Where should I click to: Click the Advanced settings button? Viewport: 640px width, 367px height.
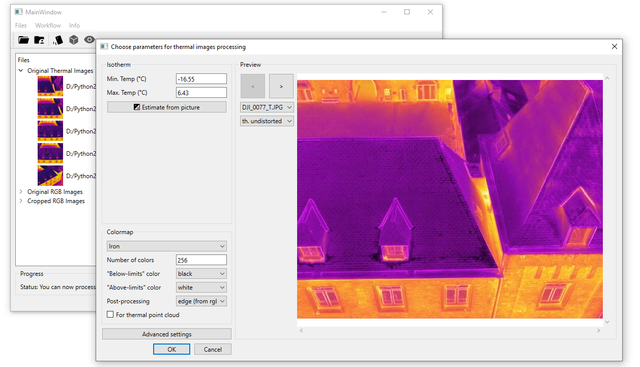167,334
